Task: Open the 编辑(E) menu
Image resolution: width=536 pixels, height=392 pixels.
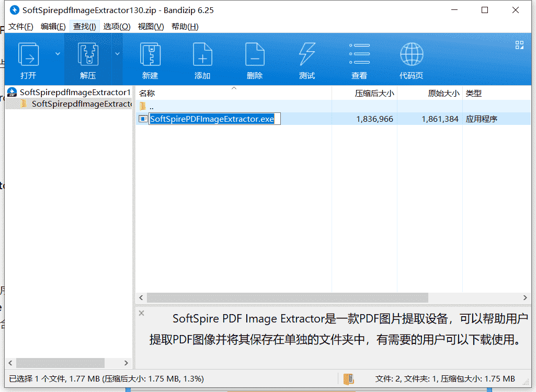Action: (53, 27)
